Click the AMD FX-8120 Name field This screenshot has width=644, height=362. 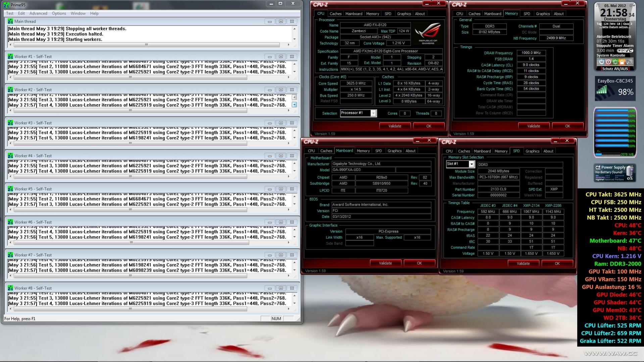click(x=375, y=25)
